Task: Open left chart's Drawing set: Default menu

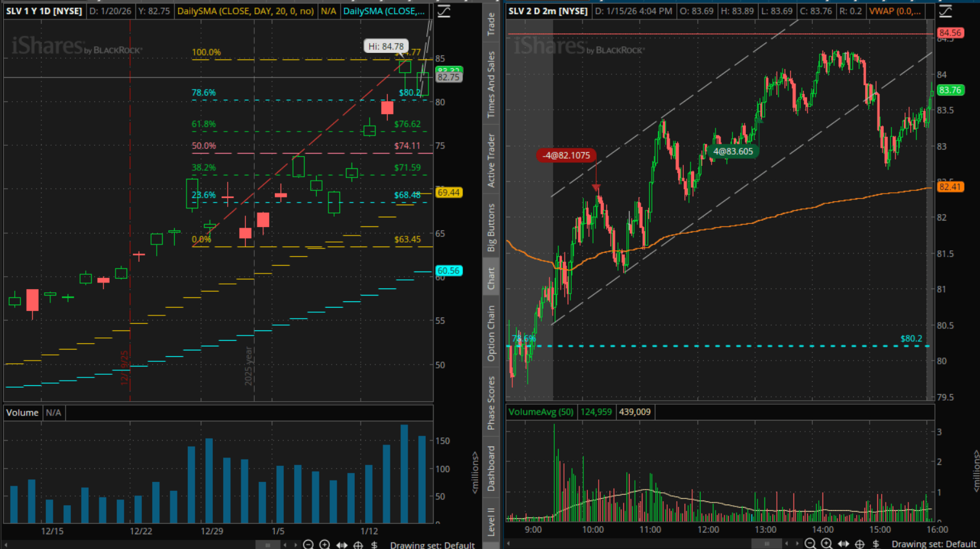Action: tap(432, 545)
